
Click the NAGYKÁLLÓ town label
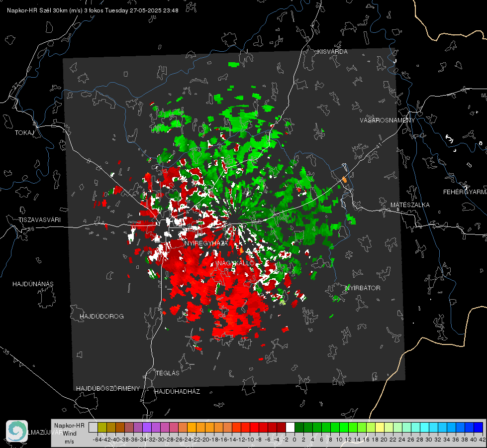click(236, 263)
